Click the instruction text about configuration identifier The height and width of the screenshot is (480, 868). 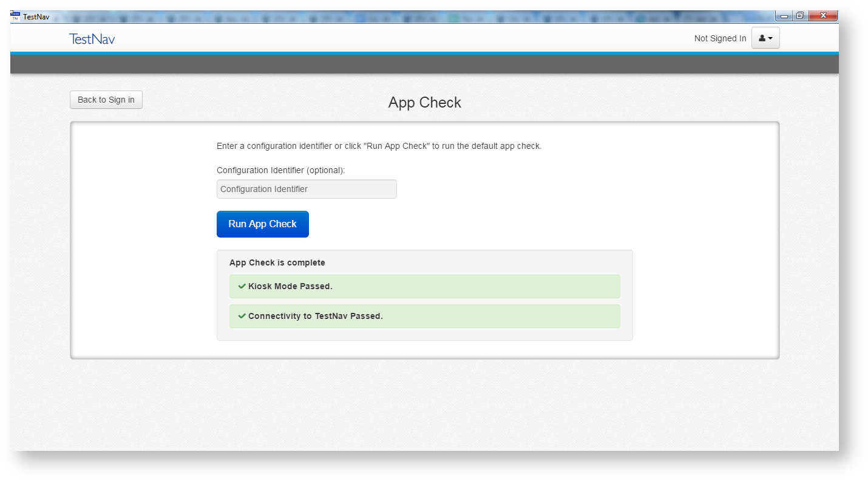tap(379, 146)
